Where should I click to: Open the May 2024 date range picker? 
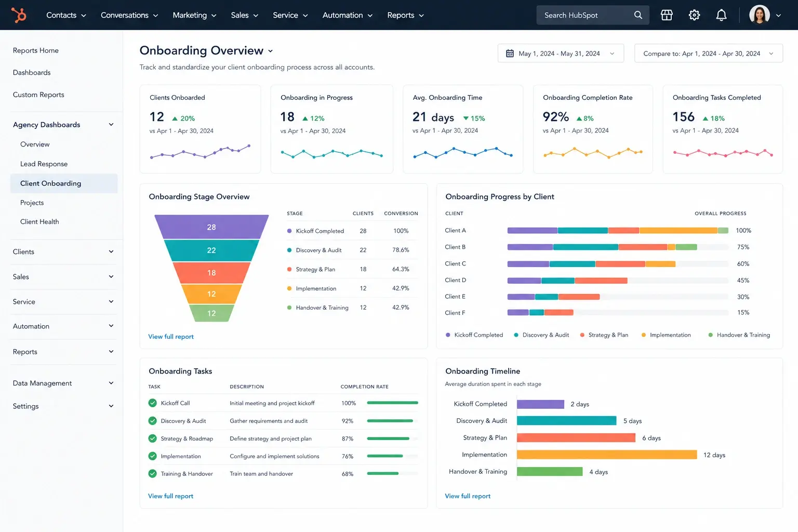[x=561, y=54]
